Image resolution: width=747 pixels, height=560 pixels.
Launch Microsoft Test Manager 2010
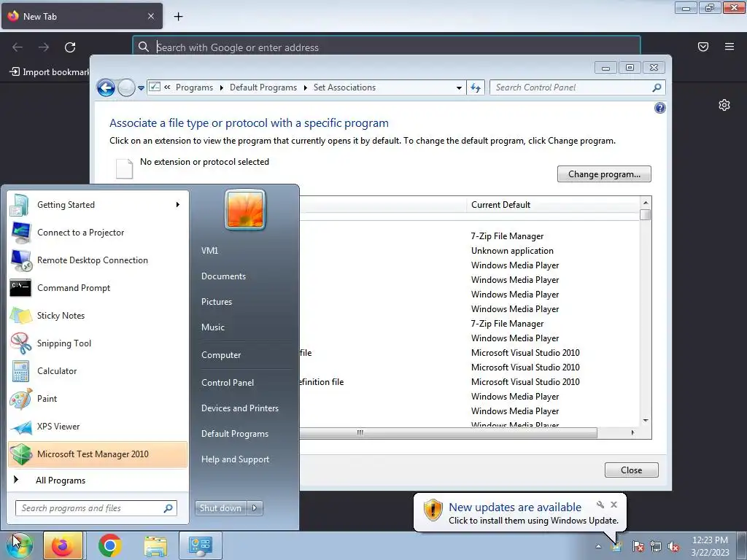pos(98,454)
